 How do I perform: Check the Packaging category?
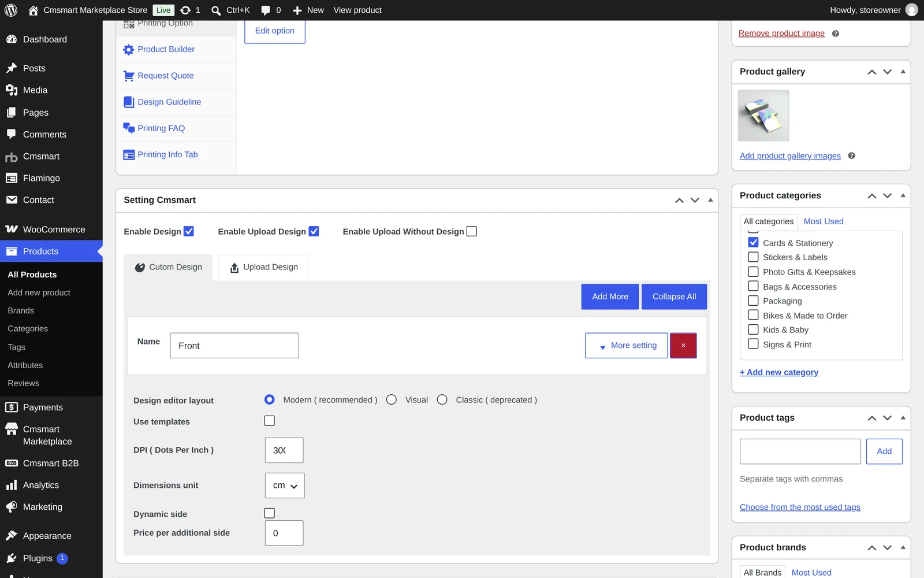[754, 301]
